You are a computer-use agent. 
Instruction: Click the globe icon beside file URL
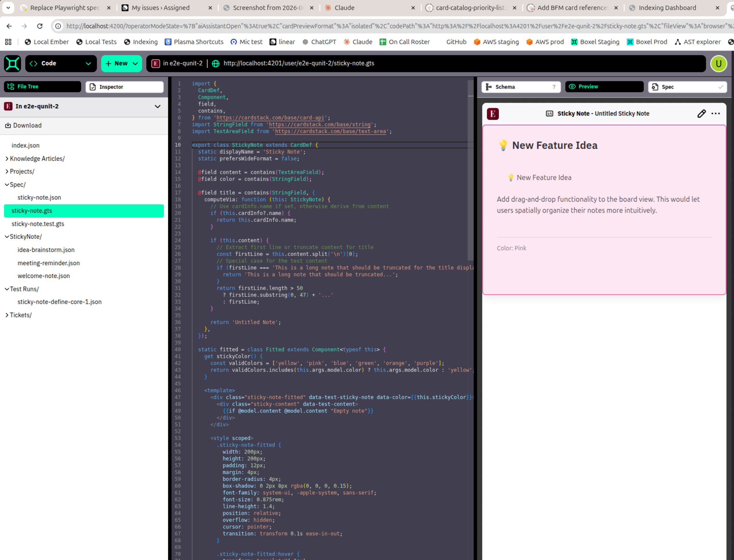216,63
